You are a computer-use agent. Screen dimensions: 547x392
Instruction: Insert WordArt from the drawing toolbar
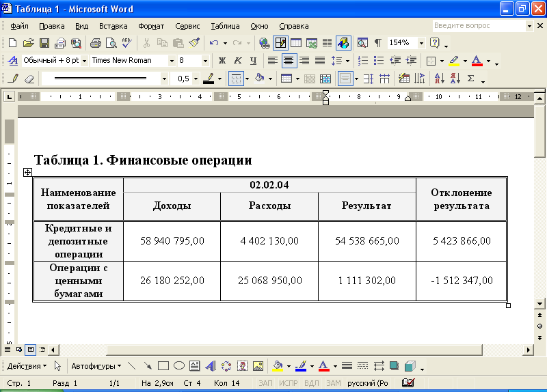click(210, 366)
